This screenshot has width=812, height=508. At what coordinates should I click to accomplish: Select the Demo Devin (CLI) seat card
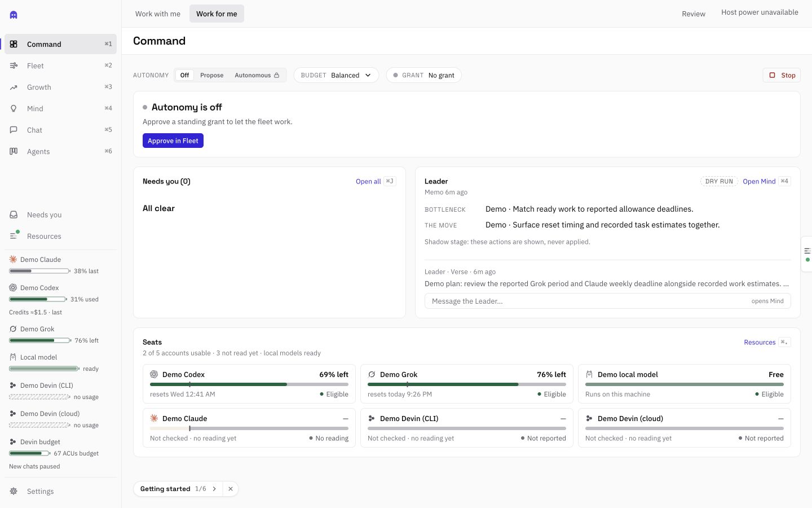click(x=467, y=428)
